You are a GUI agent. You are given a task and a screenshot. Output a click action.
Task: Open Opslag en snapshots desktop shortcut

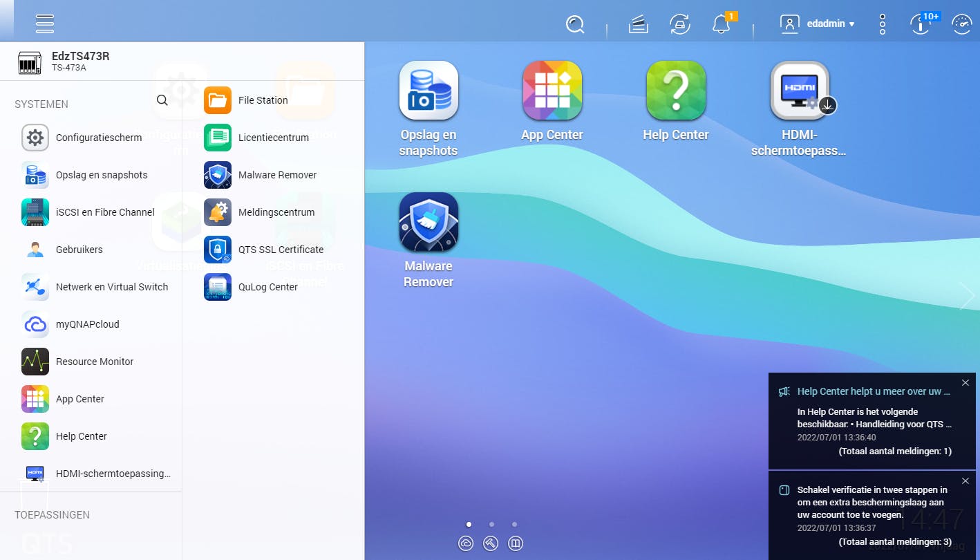[x=428, y=91]
